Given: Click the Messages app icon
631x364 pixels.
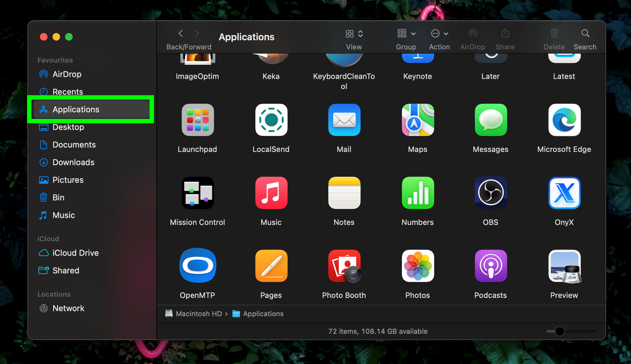Looking at the screenshot, I should point(491,120).
